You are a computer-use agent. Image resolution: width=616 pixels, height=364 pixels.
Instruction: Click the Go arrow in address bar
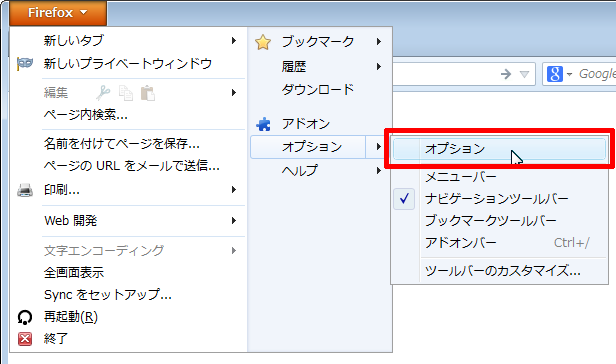coord(506,74)
